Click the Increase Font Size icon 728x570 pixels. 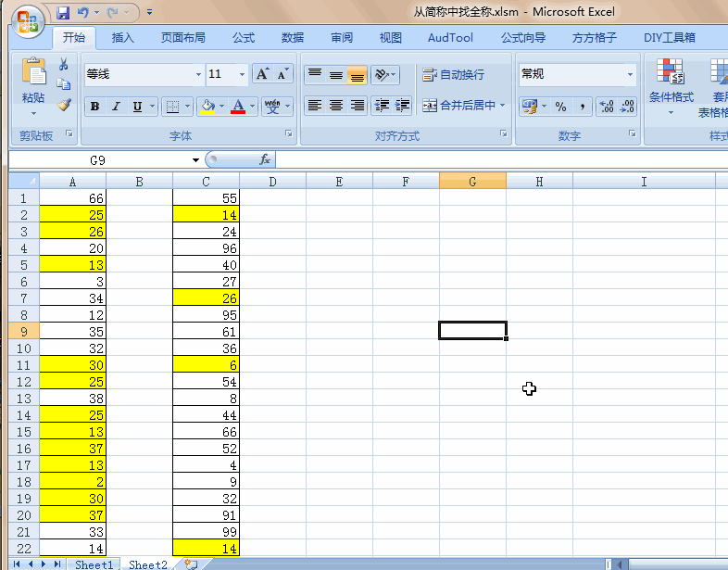click(262, 74)
